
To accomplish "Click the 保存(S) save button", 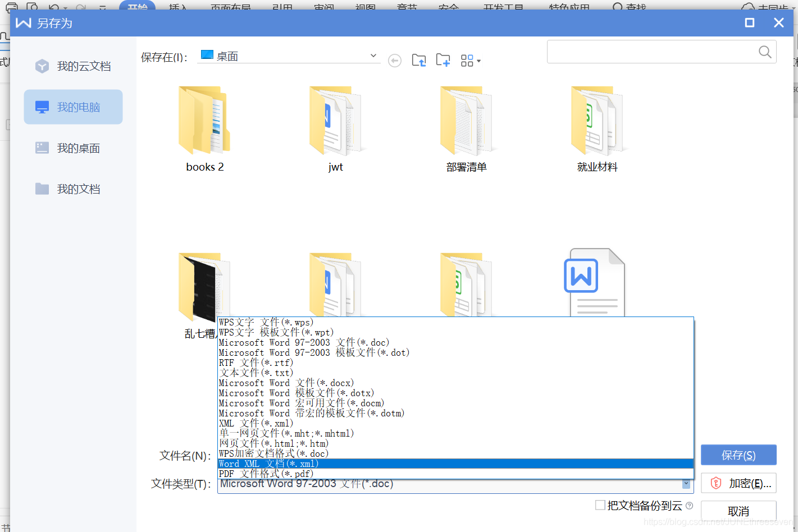I will [738, 455].
